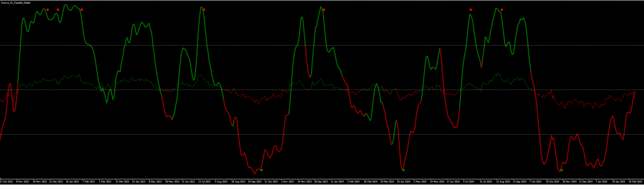
Task: Click the red dot near 22 Dec 2022
Action: click(x=58, y=10)
